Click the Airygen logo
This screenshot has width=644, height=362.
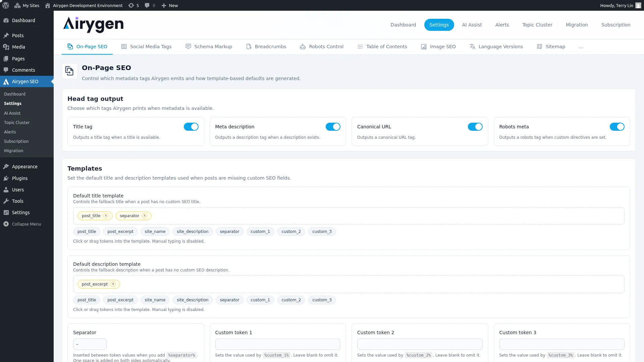click(93, 24)
